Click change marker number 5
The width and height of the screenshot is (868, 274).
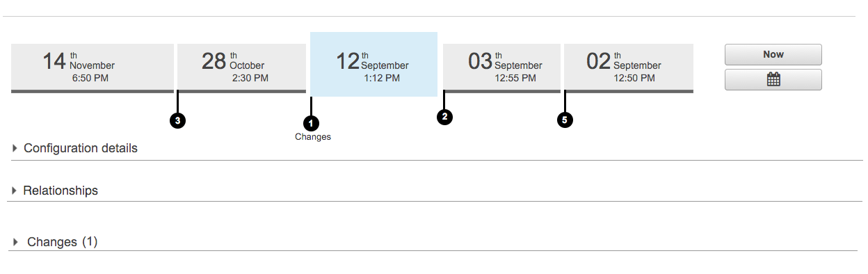coord(565,120)
